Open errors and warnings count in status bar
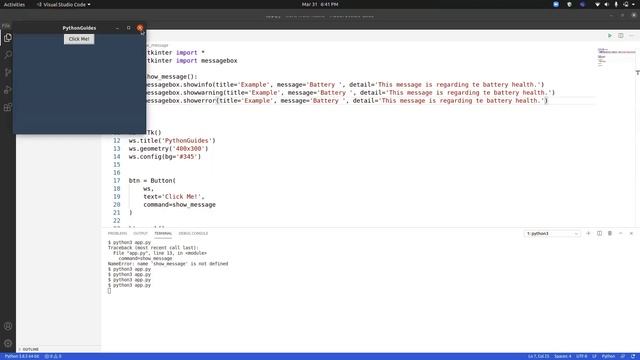 53,356
